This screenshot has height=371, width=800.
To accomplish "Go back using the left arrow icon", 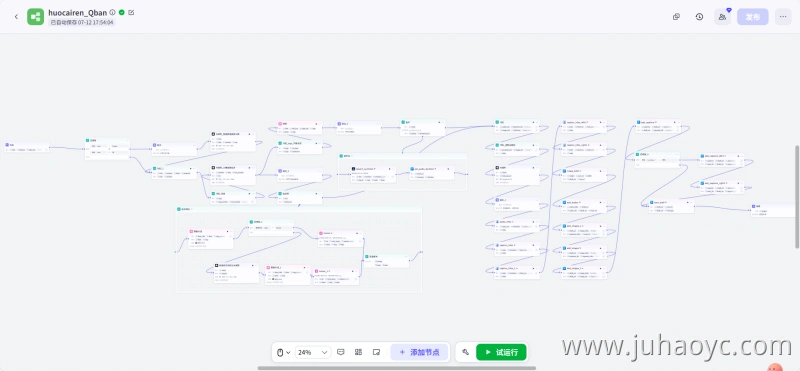I will pos(16,17).
